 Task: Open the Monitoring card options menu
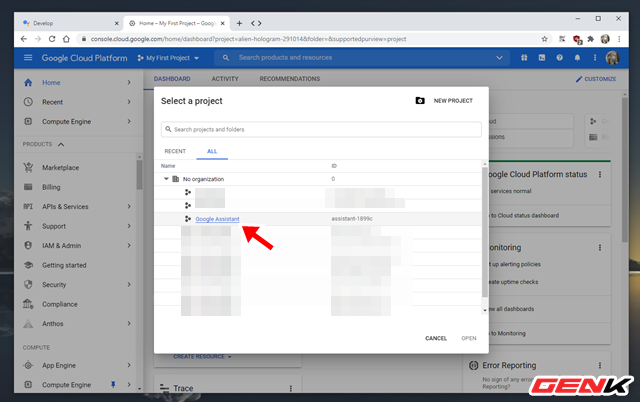600,247
